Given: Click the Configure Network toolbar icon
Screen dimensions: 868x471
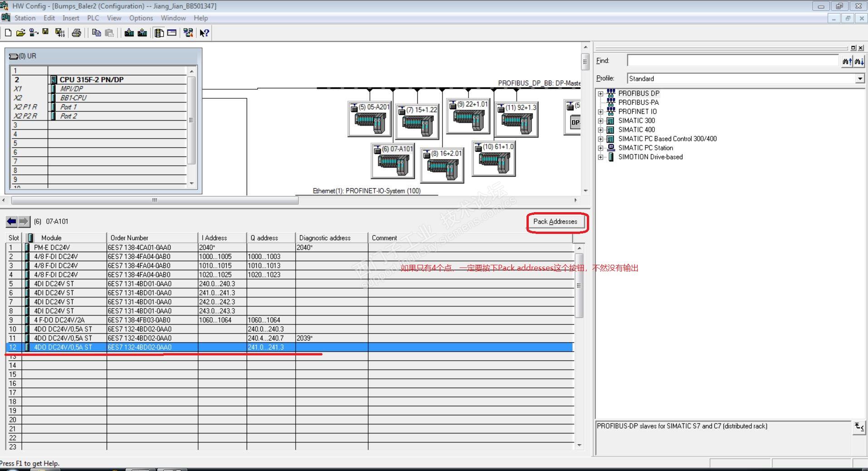Looking at the screenshot, I should 188,33.
